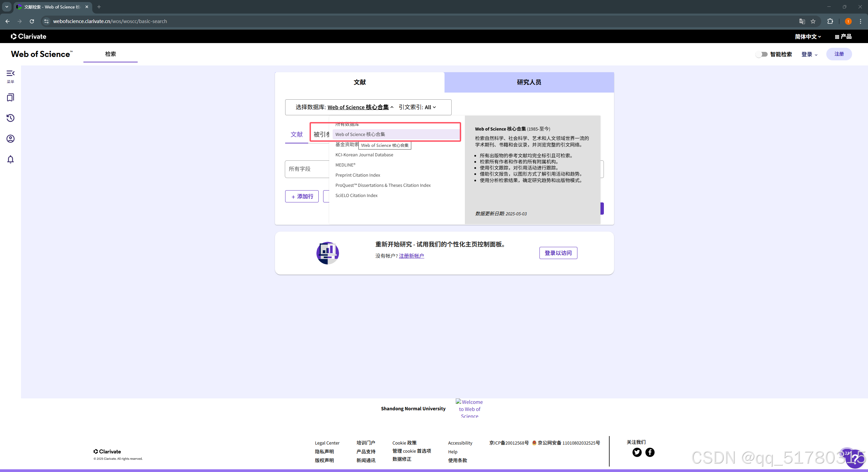Select MEDLINE from the database list
This screenshot has height=472, width=868.
(345, 165)
